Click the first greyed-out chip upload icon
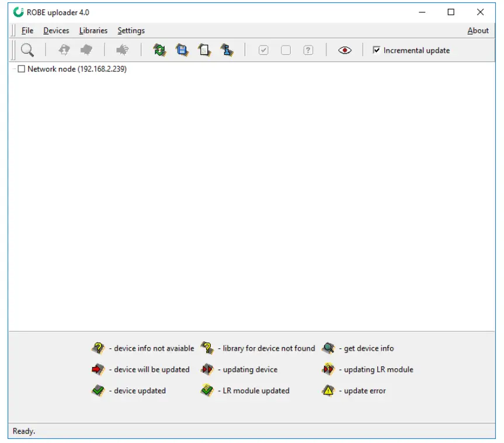The width and height of the screenshot is (504, 443). pos(64,50)
